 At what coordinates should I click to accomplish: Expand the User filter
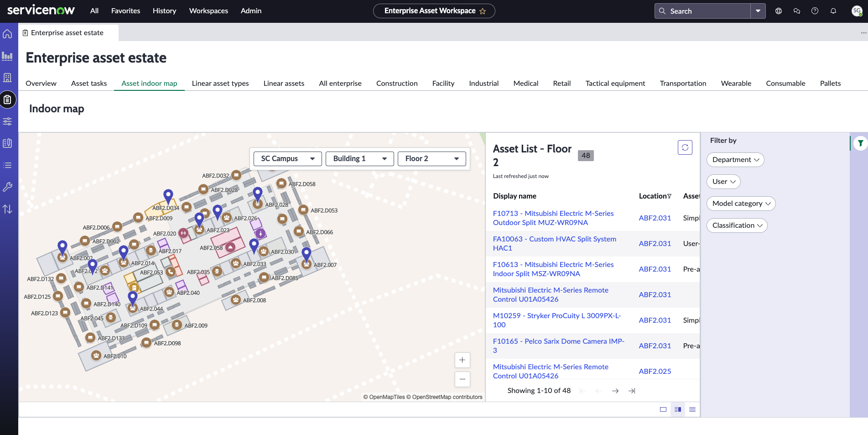click(723, 182)
